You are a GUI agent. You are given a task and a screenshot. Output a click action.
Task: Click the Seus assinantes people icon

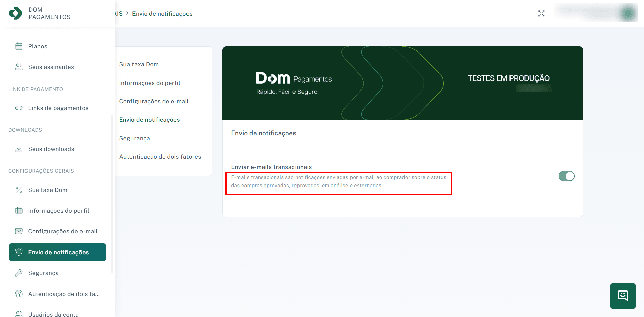click(19, 67)
